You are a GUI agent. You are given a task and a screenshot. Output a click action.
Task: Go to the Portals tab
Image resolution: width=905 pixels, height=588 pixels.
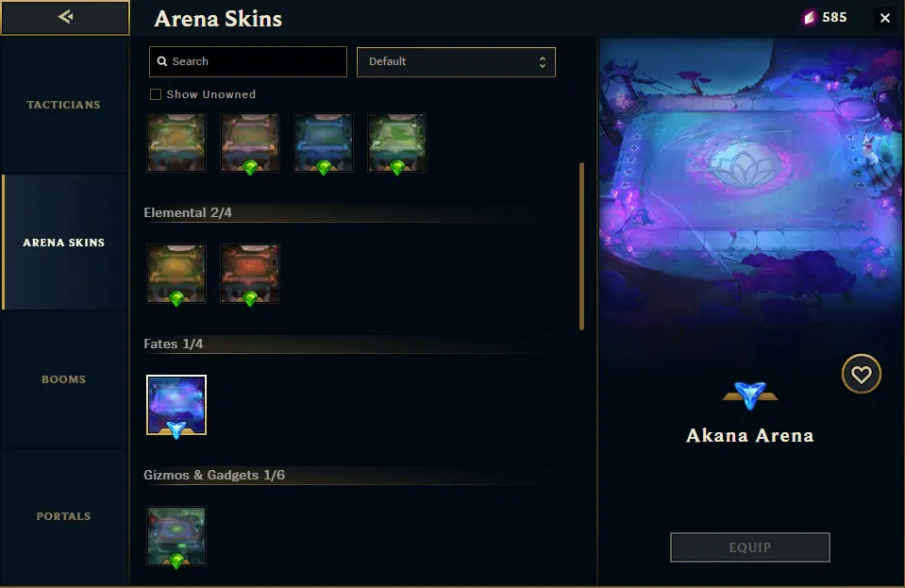point(64,516)
